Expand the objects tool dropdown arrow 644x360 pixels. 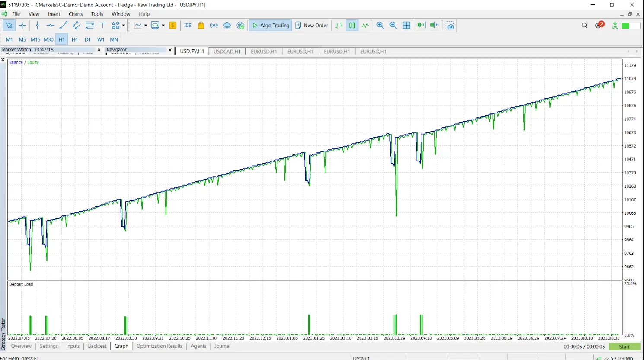124,26
